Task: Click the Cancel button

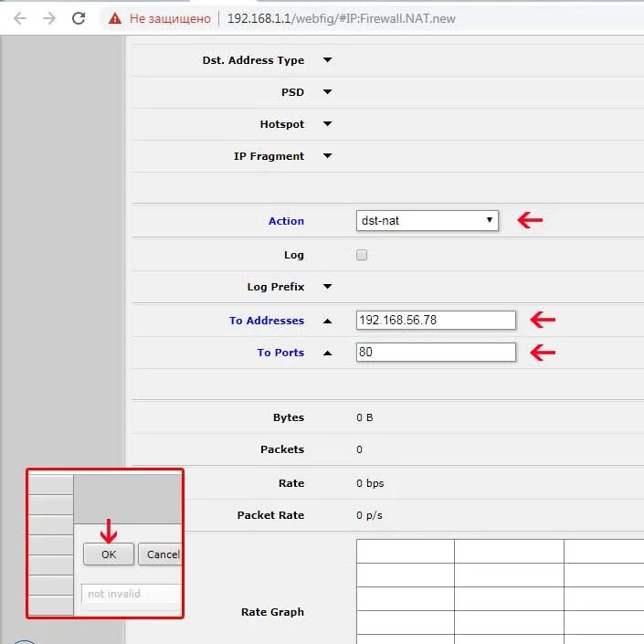Action: pyautogui.click(x=160, y=554)
